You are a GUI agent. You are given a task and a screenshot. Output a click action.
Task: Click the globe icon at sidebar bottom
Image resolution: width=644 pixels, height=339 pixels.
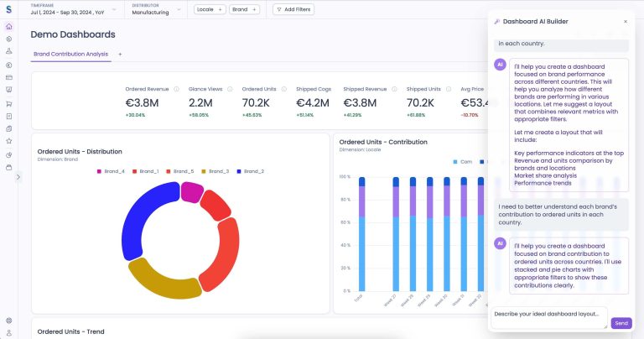pos(8,320)
